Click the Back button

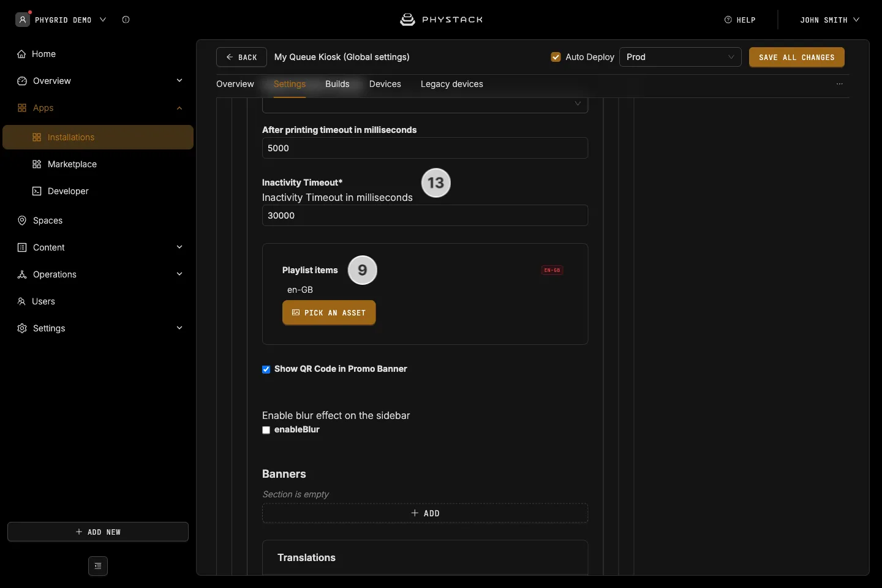[x=241, y=57]
